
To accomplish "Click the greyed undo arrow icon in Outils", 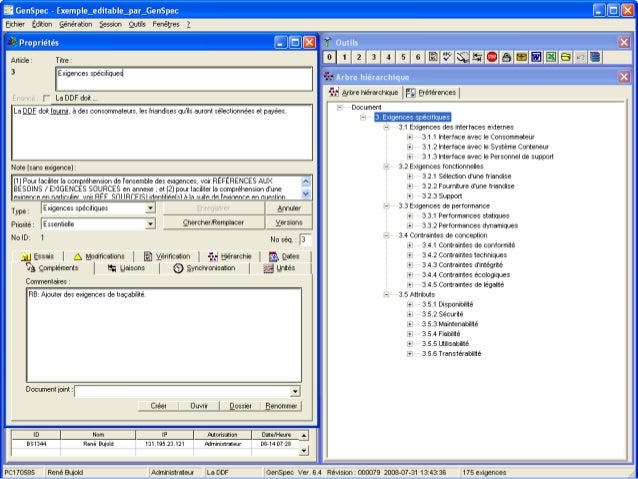I will (x=581, y=57).
